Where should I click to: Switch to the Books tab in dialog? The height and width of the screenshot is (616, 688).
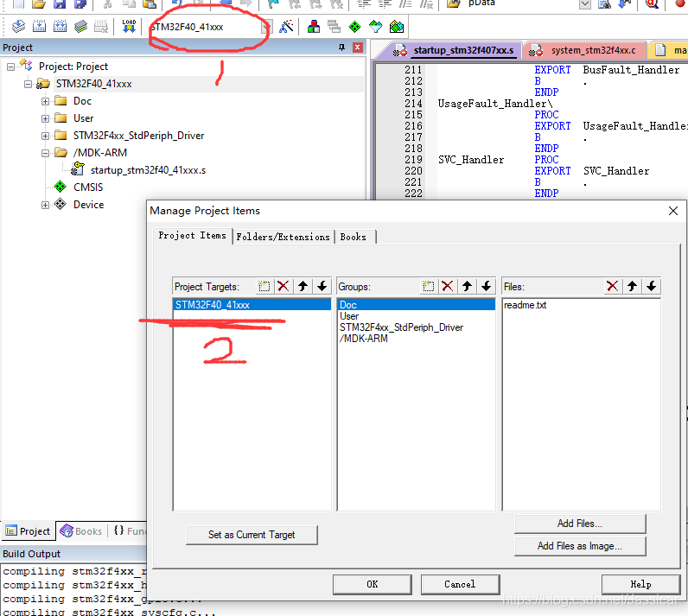pyautogui.click(x=354, y=237)
